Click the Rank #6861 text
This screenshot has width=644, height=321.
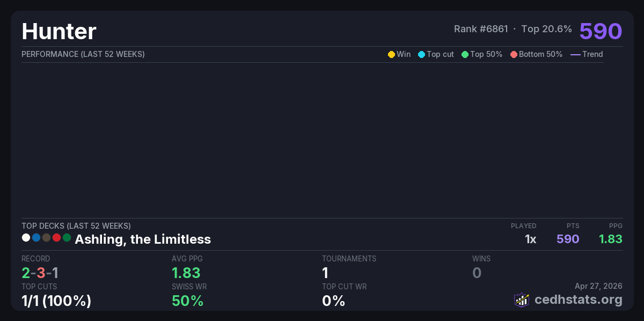point(481,29)
